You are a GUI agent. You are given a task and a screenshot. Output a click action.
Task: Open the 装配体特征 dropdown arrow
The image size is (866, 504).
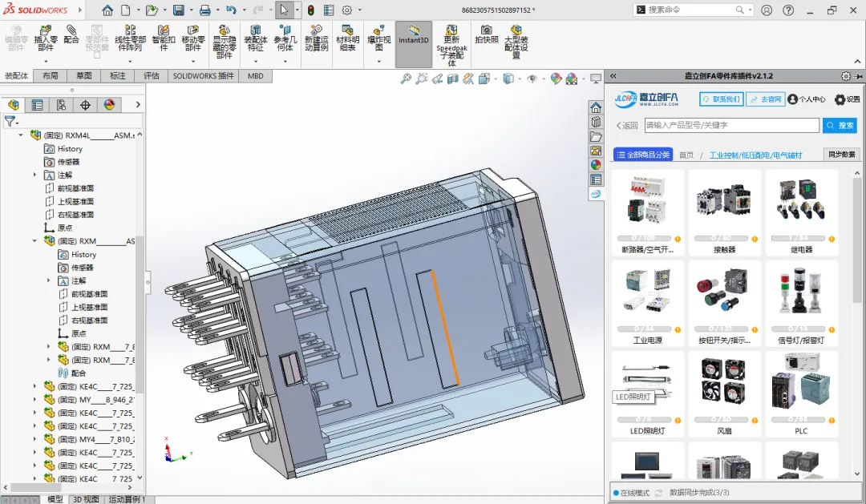tap(256, 61)
